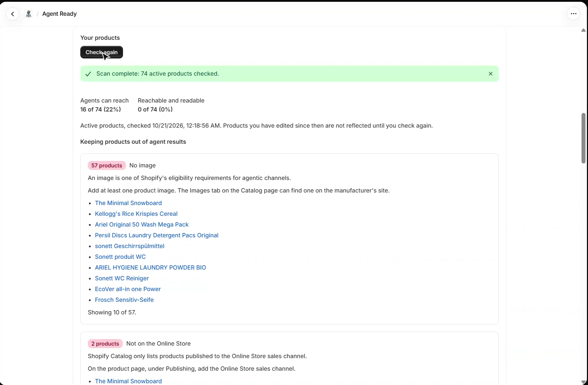This screenshot has height=385, width=588.
Task: Click the 2 products badge
Action: click(x=105, y=344)
